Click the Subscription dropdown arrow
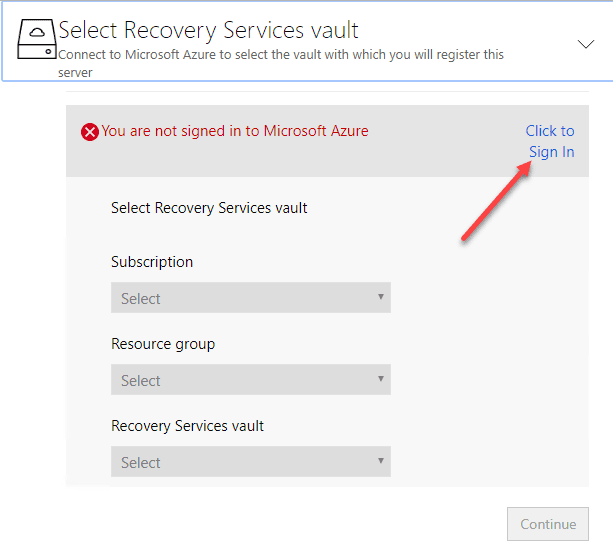The image size is (613, 553). 380,297
